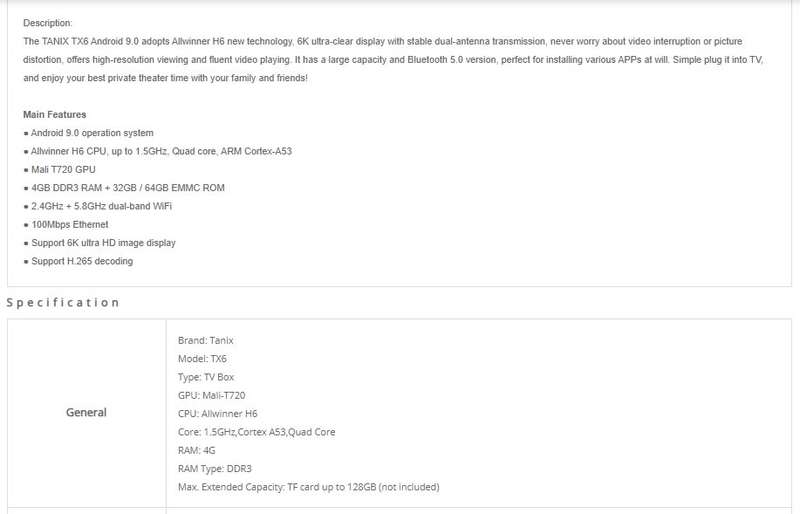Click the Model: TX6 specification row
Screen dimensions: 800x514
(202, 359)
